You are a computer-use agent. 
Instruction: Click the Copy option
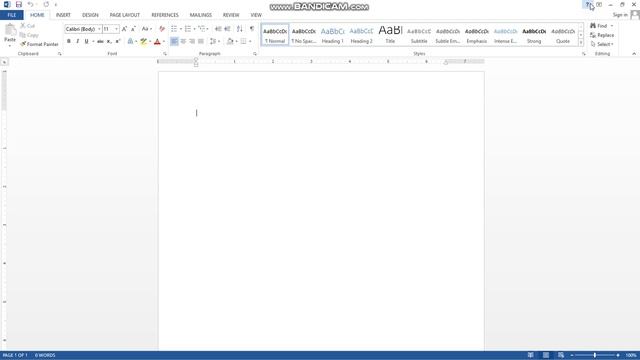coord(29,35)
